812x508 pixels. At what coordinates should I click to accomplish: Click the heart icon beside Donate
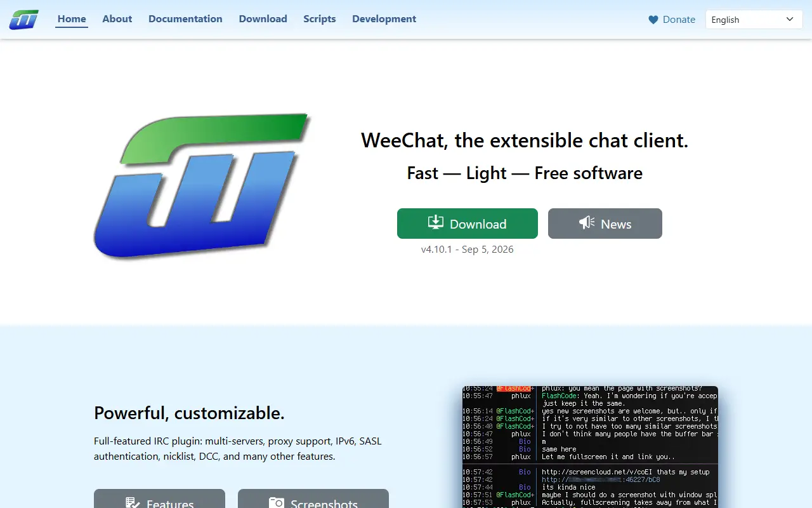click(x=653, y=20)
